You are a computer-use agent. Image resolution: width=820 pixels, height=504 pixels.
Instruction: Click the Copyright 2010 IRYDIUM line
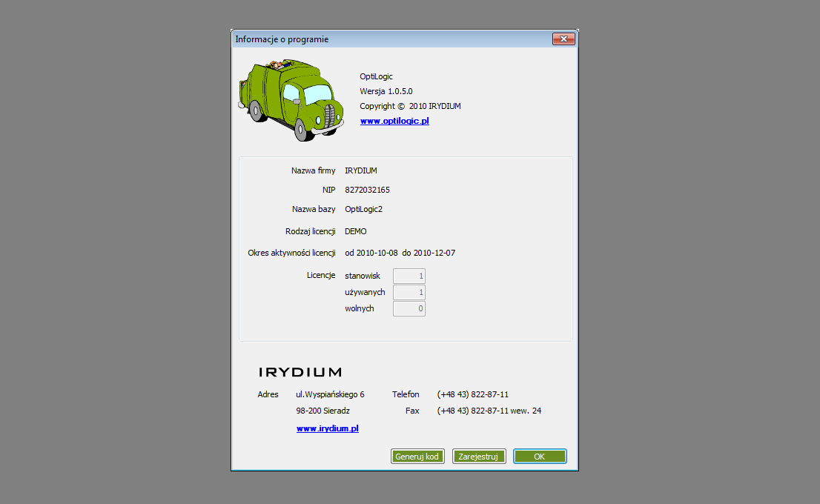pyautogui.click(x=410, y=106)
